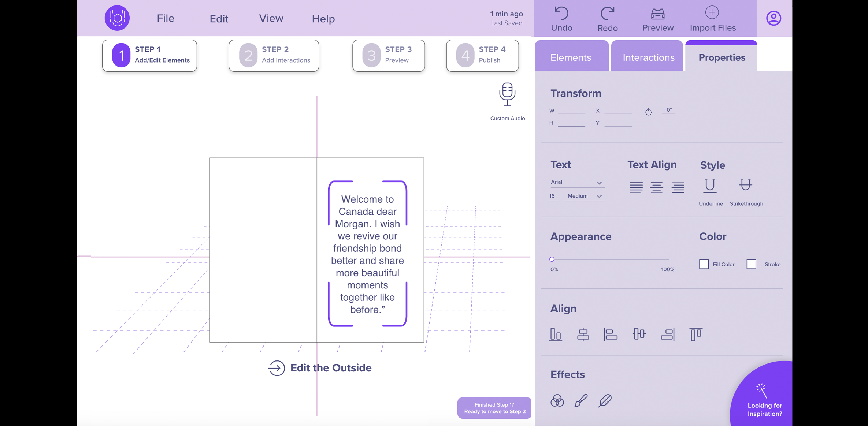
Task: Click Finished Step 1 ready button
Action: pos(493,408)
